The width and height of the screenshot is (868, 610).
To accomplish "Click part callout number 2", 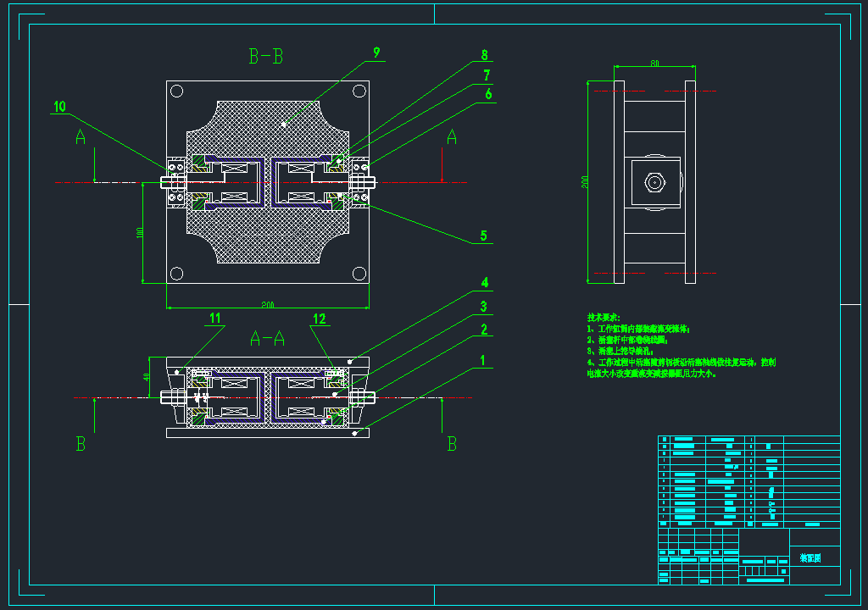I will click(x=484, y=330).
